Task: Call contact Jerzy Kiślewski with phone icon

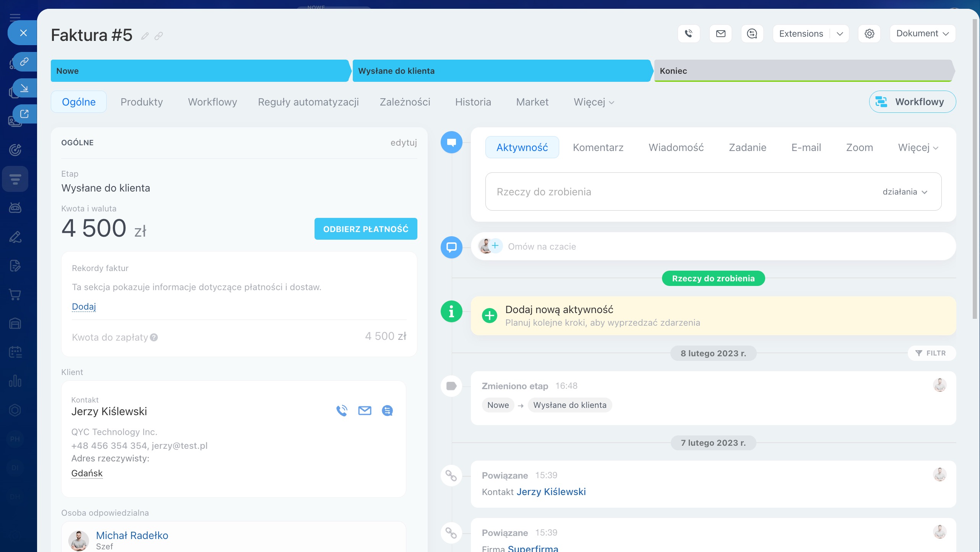Action: tap(342, 411)
